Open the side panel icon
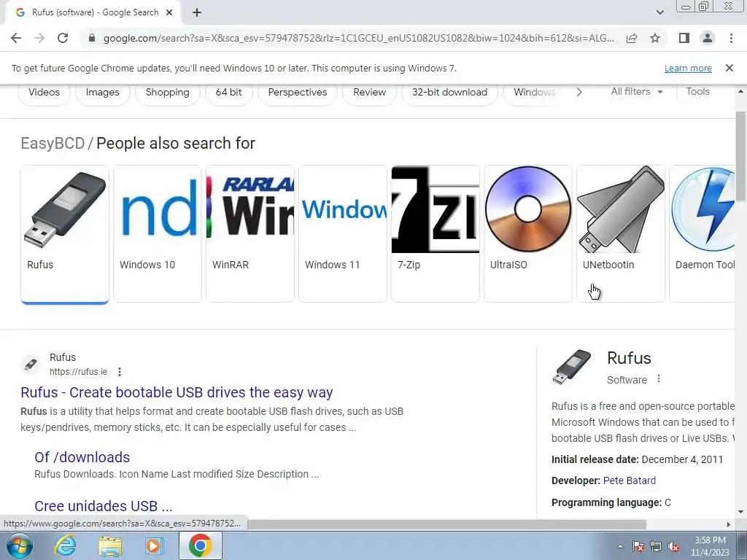 684,38
